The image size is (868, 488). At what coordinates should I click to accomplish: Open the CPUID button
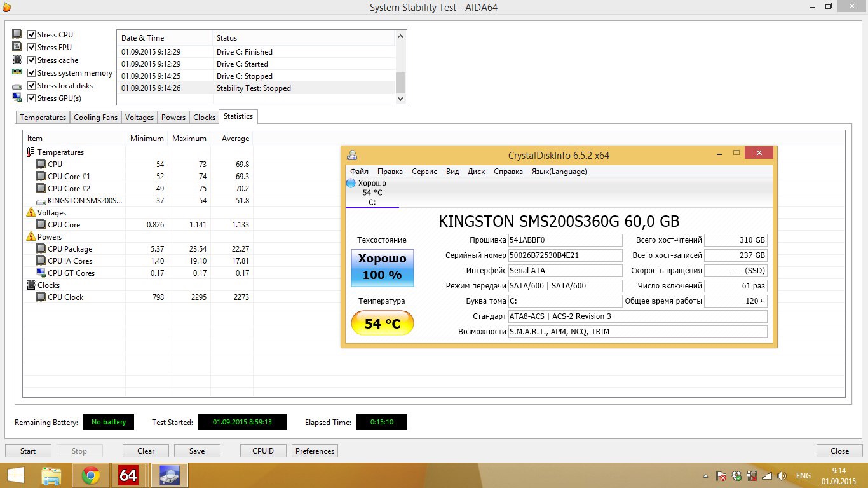(x=263, y=451)
